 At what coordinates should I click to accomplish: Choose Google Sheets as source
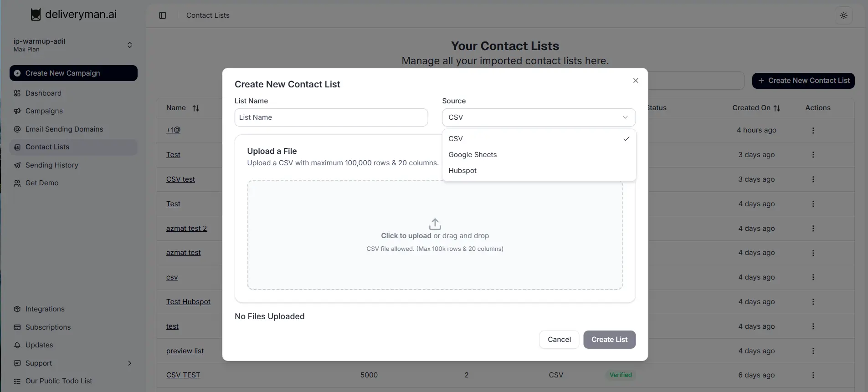coord(473,155)
